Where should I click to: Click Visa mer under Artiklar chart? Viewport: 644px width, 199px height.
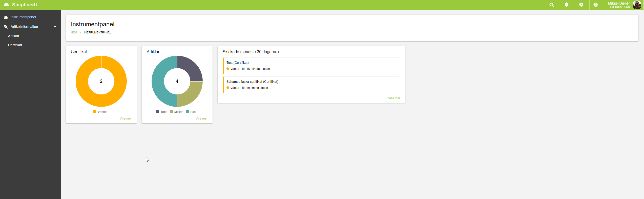click(201, 118)
